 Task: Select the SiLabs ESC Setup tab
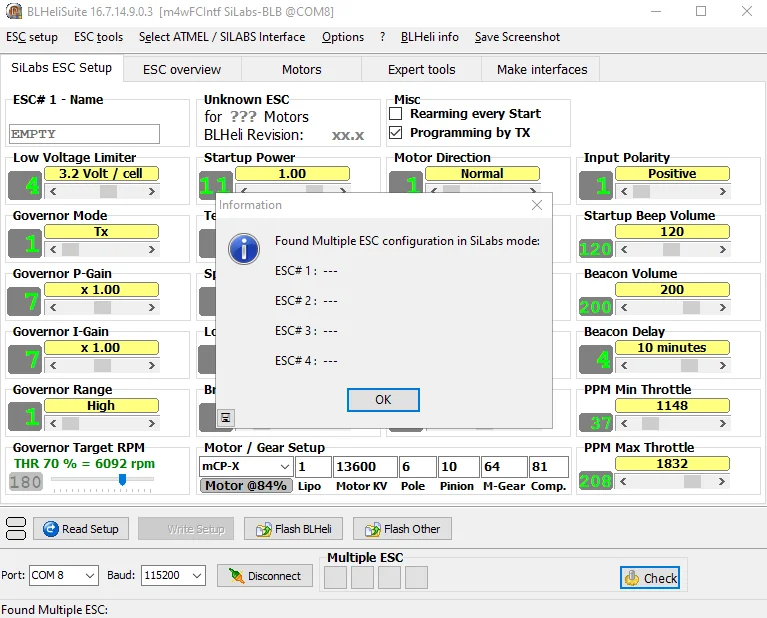tap(62, 68)
